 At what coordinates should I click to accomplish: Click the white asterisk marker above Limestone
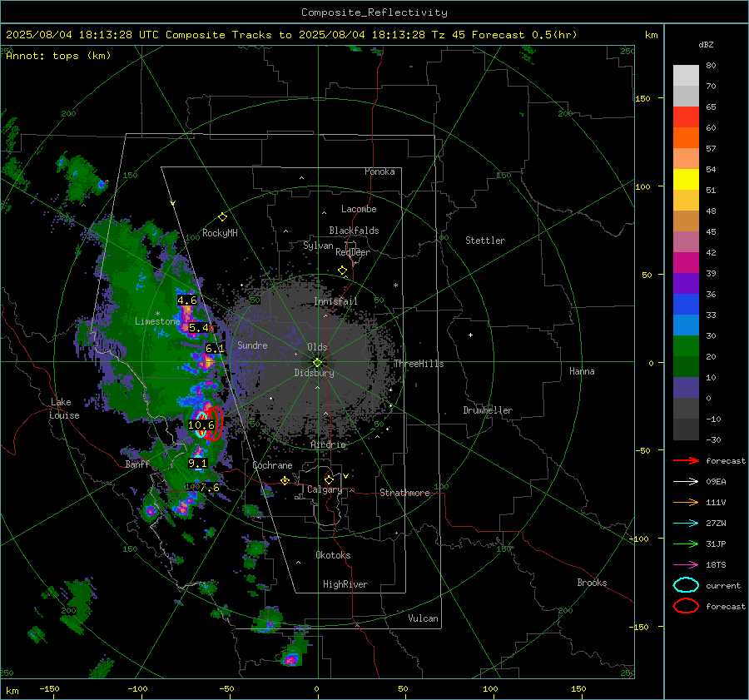point(157,314)
